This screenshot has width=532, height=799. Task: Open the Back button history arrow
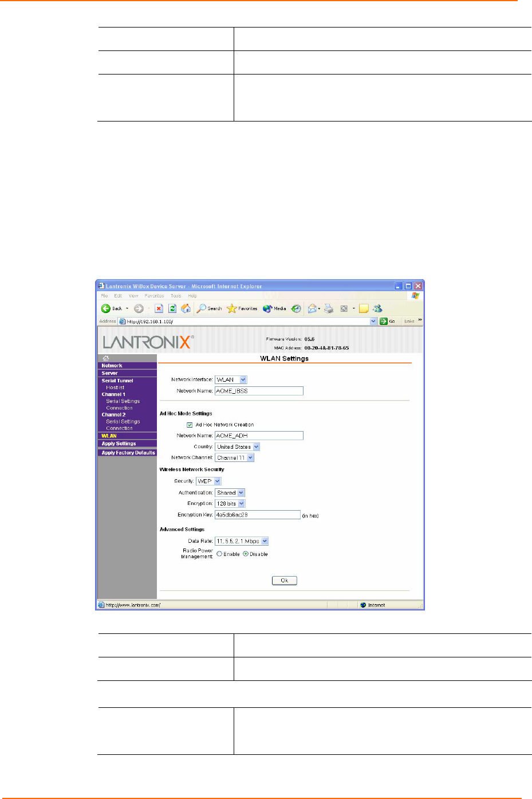[x=127, y=308]
